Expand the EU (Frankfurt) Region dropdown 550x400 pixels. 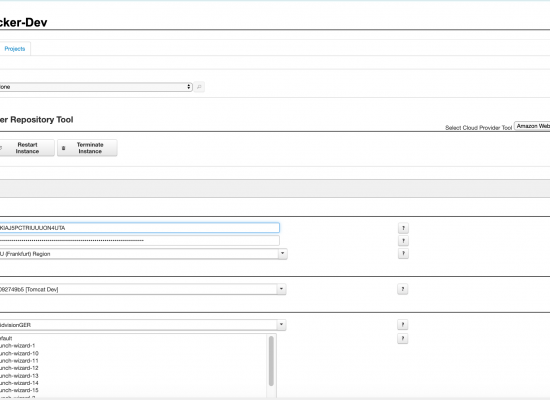tap(283, 253)
